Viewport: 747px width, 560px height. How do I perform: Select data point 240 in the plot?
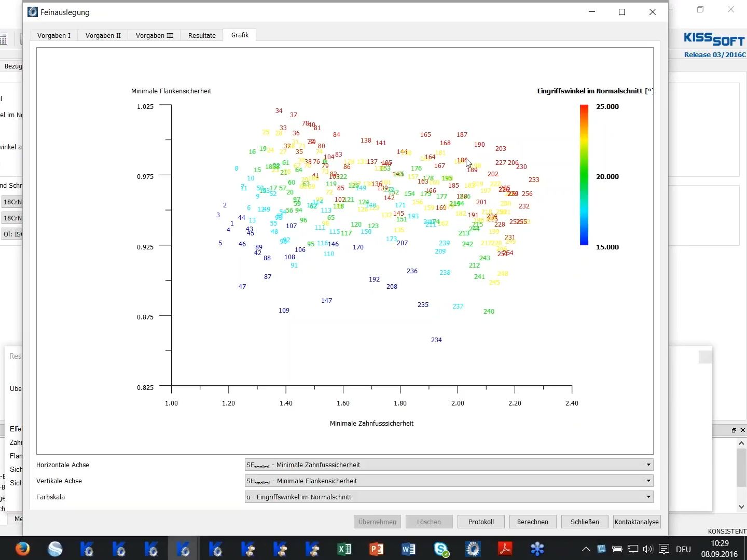tap(489, 312)
